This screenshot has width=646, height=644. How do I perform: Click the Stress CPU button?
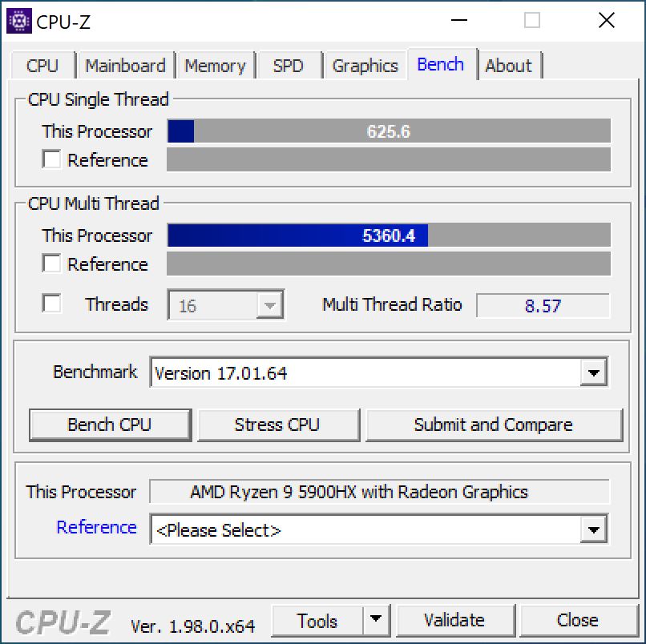tap(278, 425)
